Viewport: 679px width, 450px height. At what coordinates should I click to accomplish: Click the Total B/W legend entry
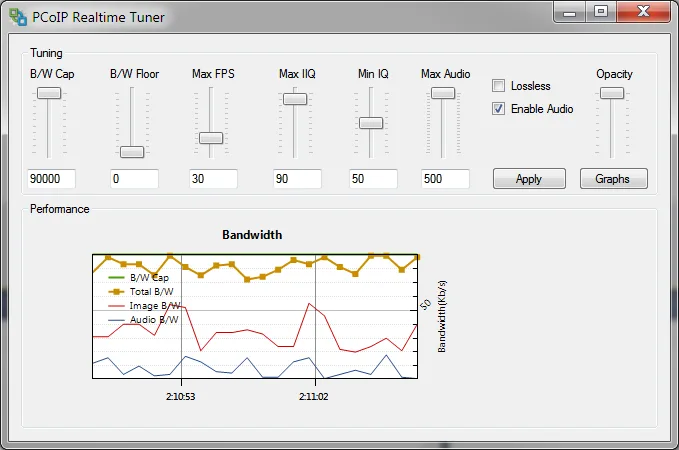141,291
